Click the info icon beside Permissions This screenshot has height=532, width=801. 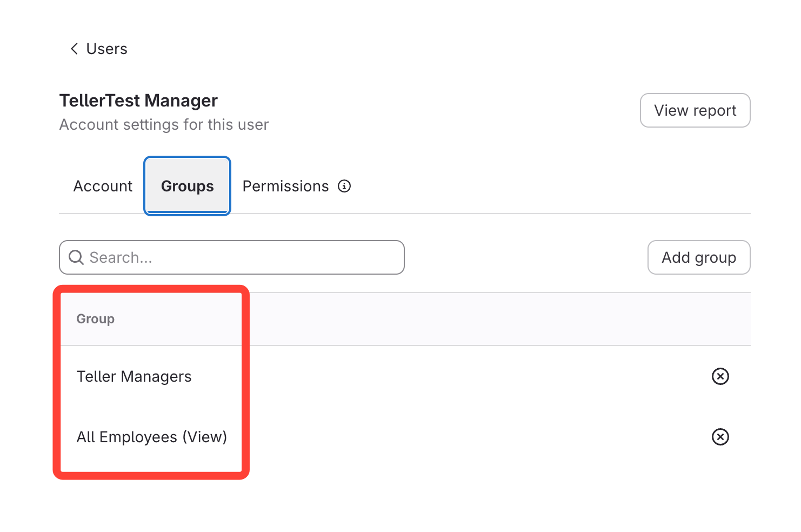click(344, 186)
